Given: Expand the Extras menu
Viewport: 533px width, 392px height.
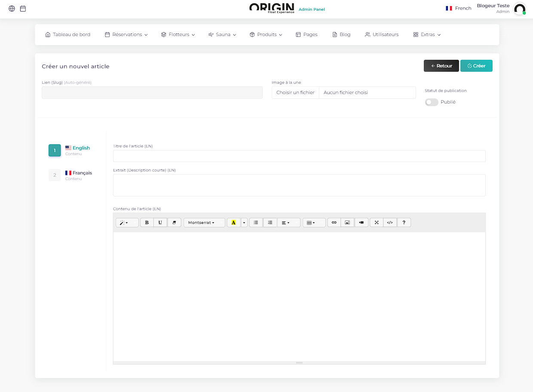Looking at the screenshot, I should (x=427, y=34).
